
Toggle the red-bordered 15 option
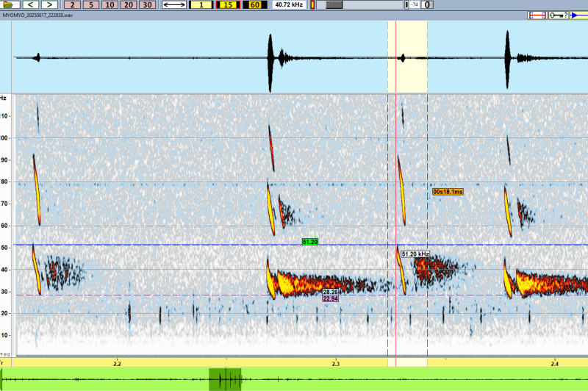click(x=228, y=4)
